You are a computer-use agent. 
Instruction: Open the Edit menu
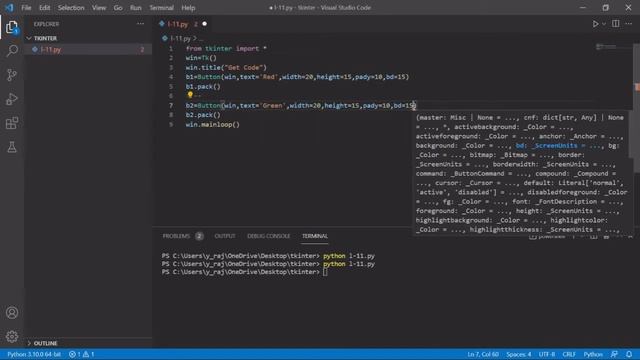tap(44, 8)
